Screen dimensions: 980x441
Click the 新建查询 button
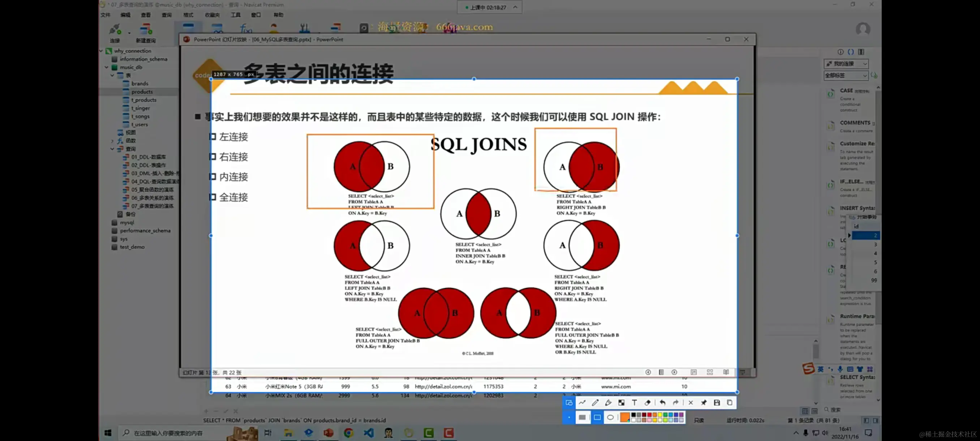145,33
